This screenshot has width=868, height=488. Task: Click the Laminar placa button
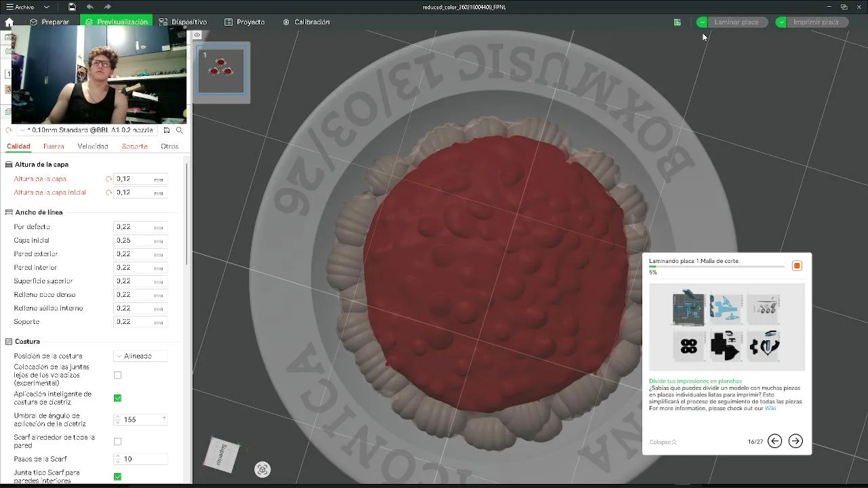pyautogui.click(x=736, y=22)
